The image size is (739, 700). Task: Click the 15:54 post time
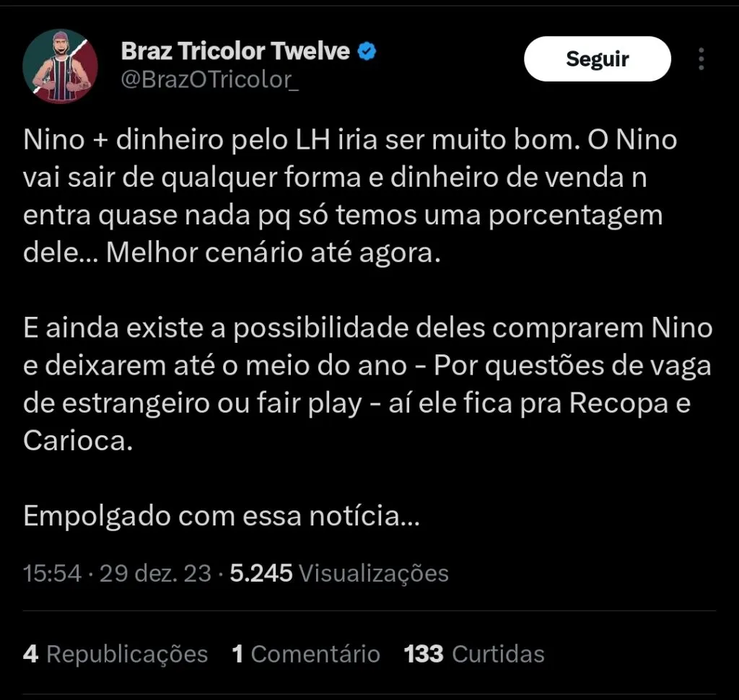click(x=52, y=574)
